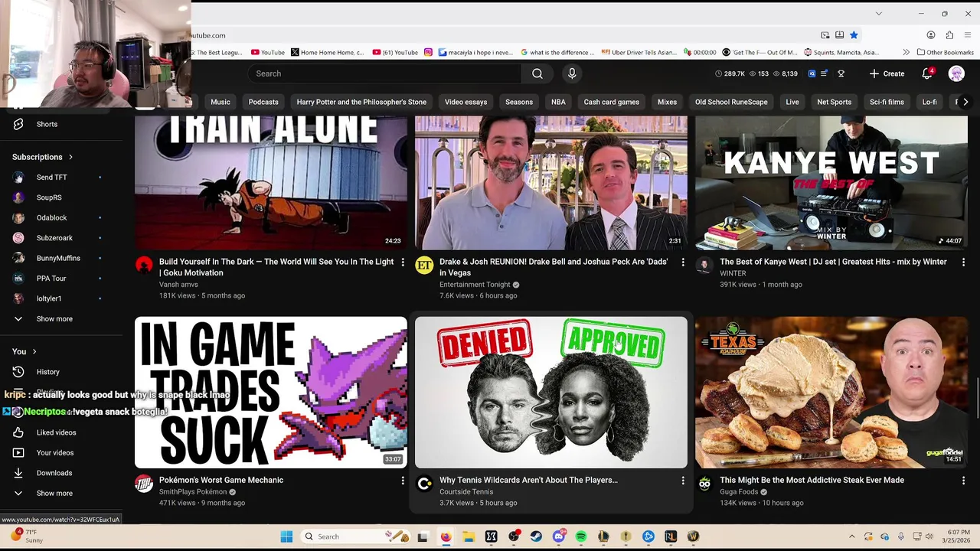980x551 pixels.
Task: Open History in the sidebar
Action: click(61, 372)
